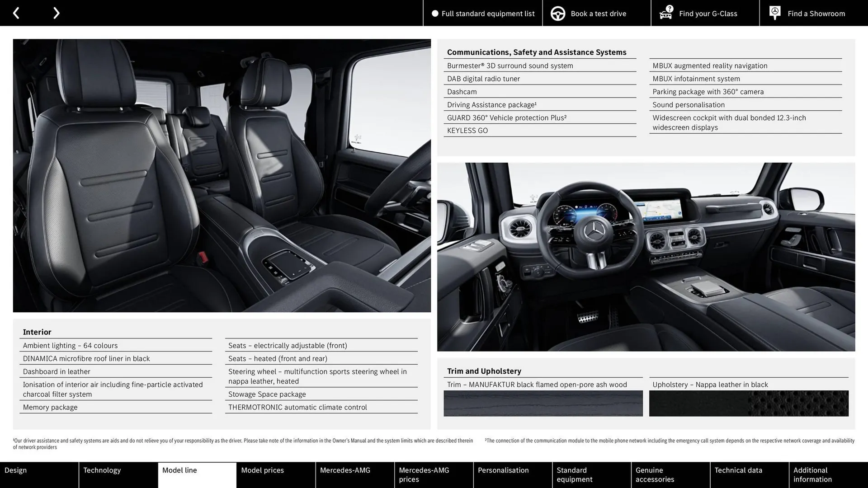Click the right navigation arrow
Screen dimensions: 868x488
click(x=56, y=13)
